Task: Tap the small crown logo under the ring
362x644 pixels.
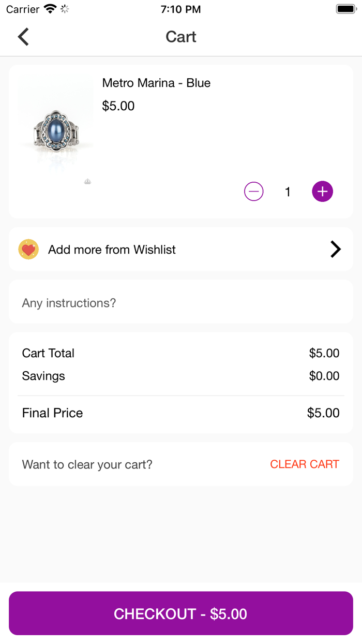Action: tap(87, 182)
